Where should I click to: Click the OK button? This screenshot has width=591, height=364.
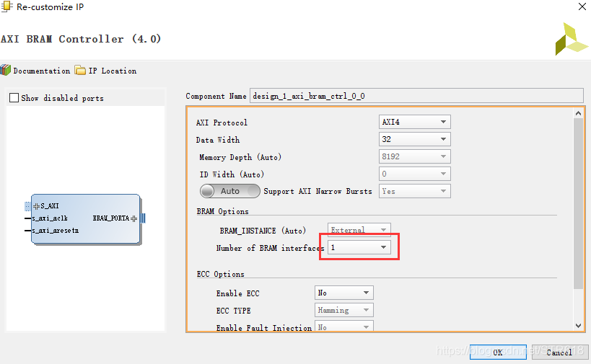click(498, 352)
